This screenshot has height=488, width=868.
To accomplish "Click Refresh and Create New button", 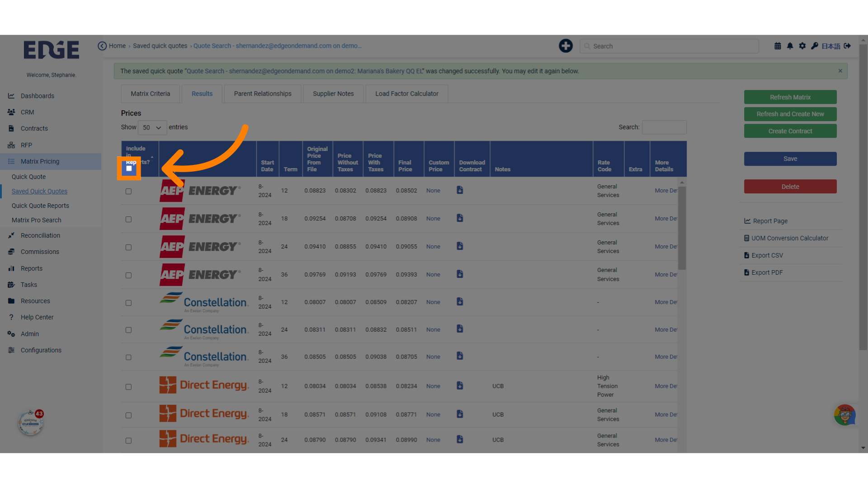I will [790, 114].
